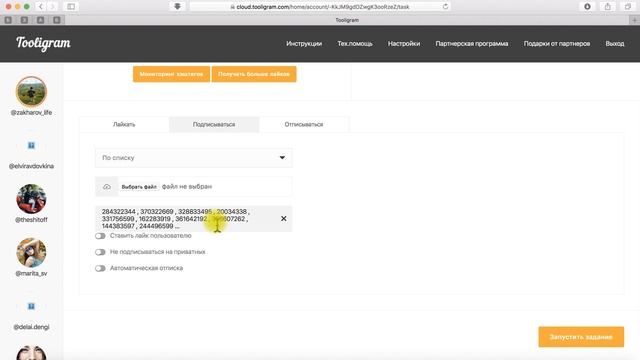Open @zakharov_life account avatar
This screenshot has width=640, height=360.
coord(31,91)
